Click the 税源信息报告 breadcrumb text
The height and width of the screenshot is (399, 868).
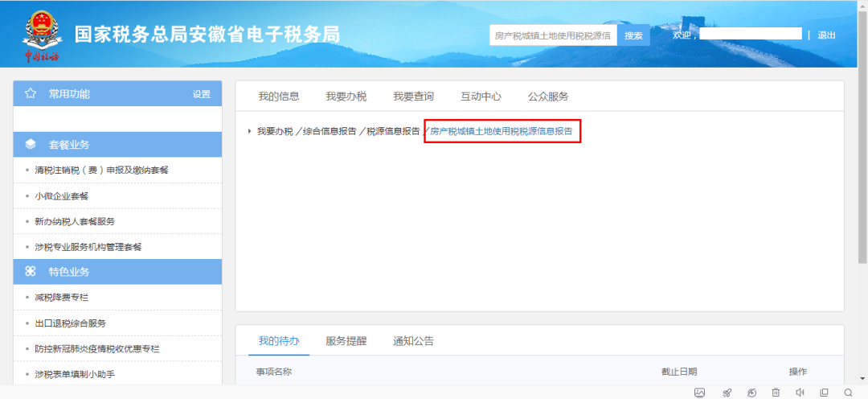pos(393,131)
